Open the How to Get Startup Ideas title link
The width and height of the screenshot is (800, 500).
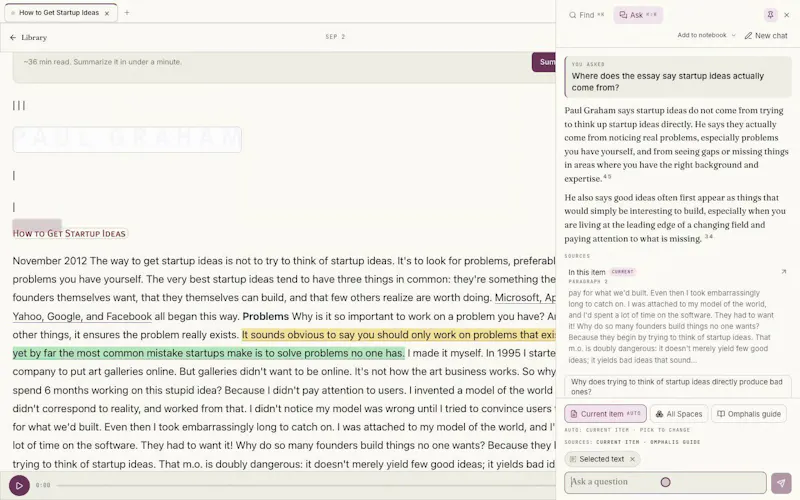tap(69, 234)
